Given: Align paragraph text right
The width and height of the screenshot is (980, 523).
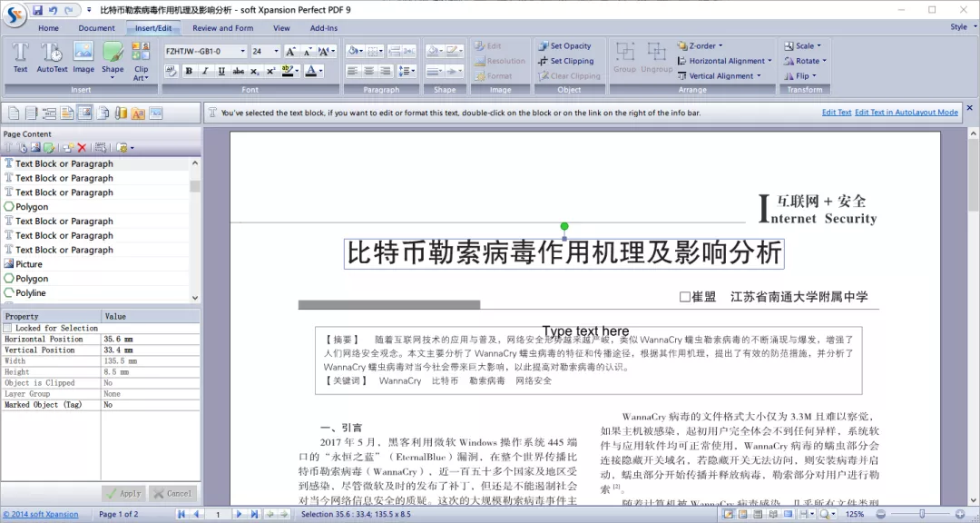Looking at the screenshot, I should coord(386,72).
